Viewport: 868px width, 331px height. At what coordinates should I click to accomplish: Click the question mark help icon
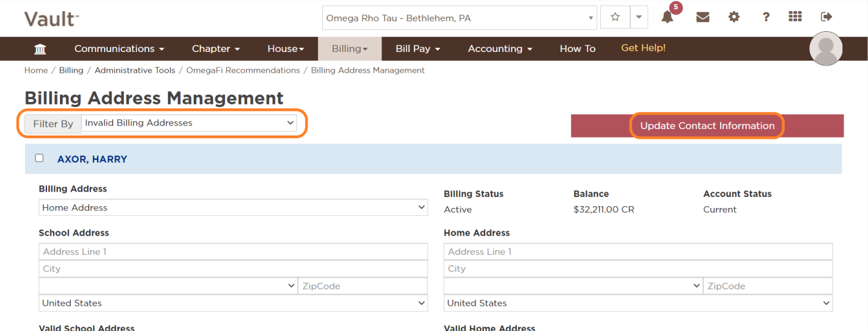766,17
